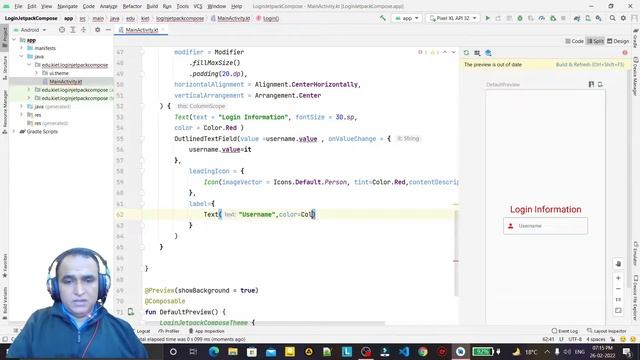Screen dimensions: 640x360
Task: Click the preview zoom search icon
Action: click(x=477, y=53)
